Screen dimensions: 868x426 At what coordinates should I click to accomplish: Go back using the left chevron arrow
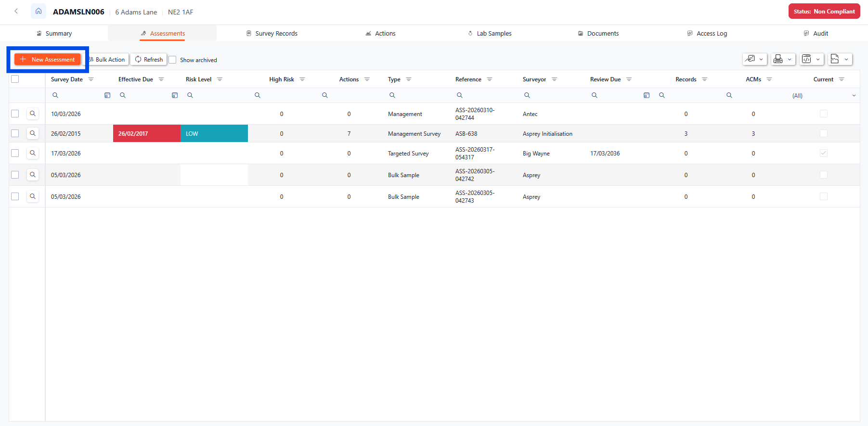click(16, 11)
